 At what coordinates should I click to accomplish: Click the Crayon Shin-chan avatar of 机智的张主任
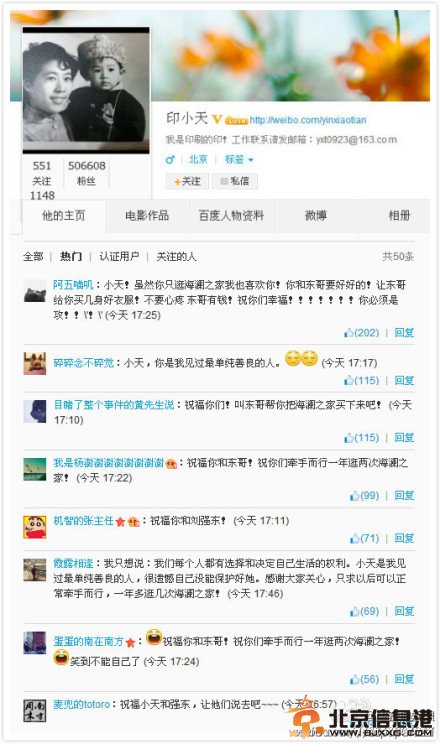click(35, 527)
